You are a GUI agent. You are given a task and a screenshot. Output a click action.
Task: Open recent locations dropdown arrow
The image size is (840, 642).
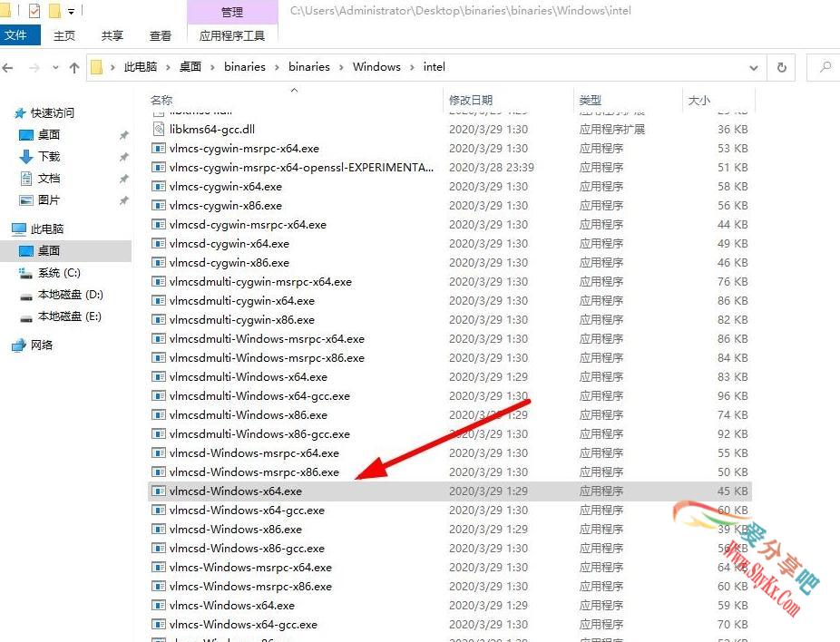coord(55,68)
